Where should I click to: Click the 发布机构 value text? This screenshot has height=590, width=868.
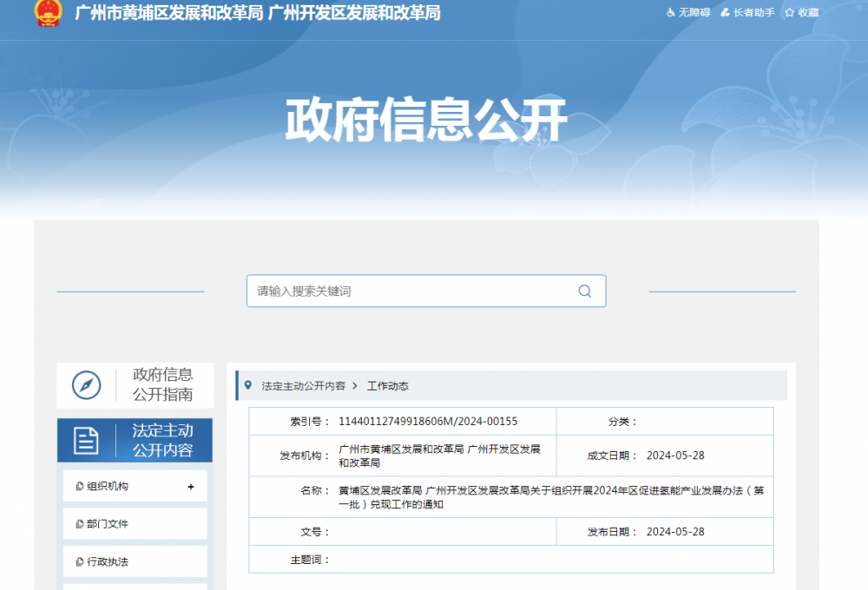tap(439, 456)
